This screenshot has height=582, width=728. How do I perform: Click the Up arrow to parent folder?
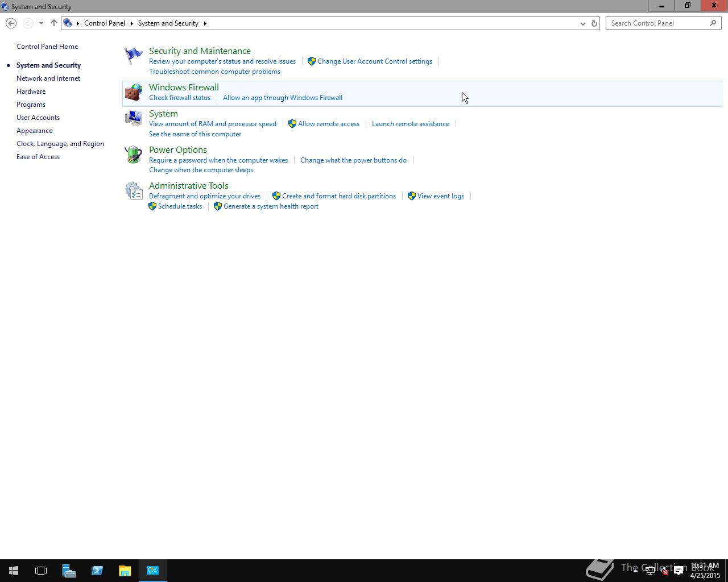(53, 23)
